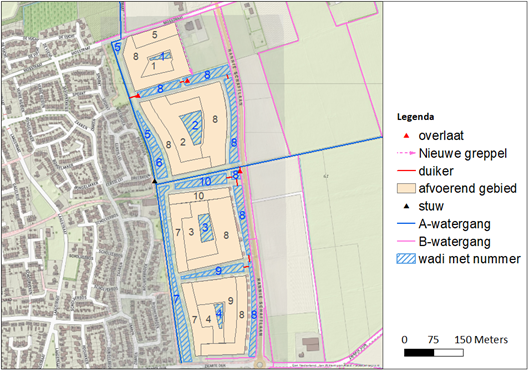529x371 pixels.
Task: Click the red duiker line symbol
Action: click(406, 171)
